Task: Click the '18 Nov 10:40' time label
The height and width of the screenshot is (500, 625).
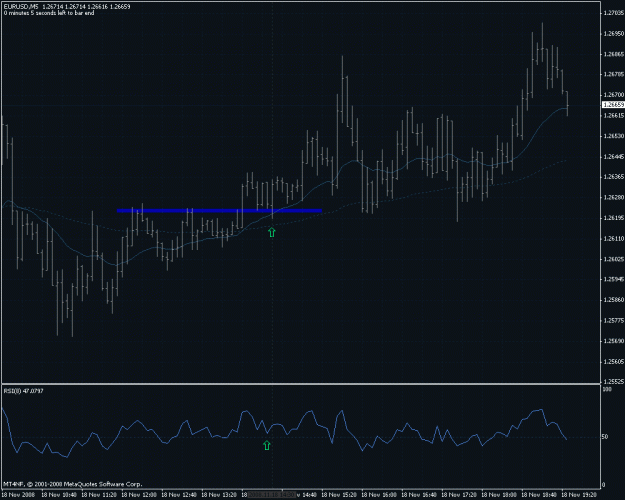Action: pos(59,495)
